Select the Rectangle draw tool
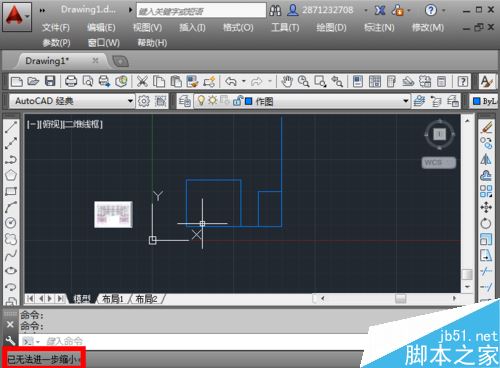The height and width of the screenshot is (368, 500). pyautogui.click(x=11, y=191)
